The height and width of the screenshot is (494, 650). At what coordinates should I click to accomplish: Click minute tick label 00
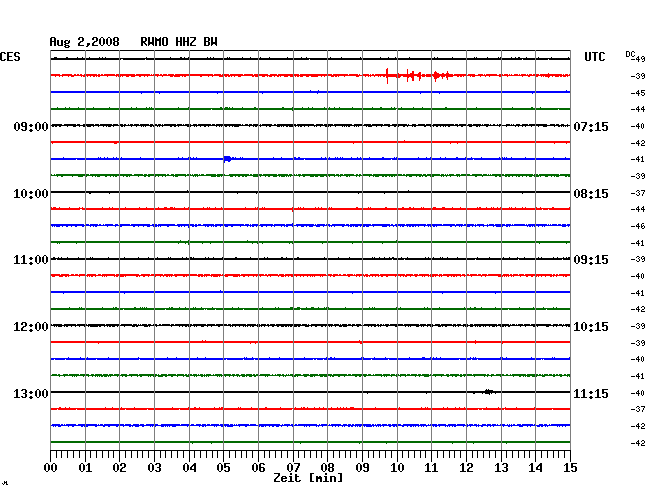[x=51, y=467]
